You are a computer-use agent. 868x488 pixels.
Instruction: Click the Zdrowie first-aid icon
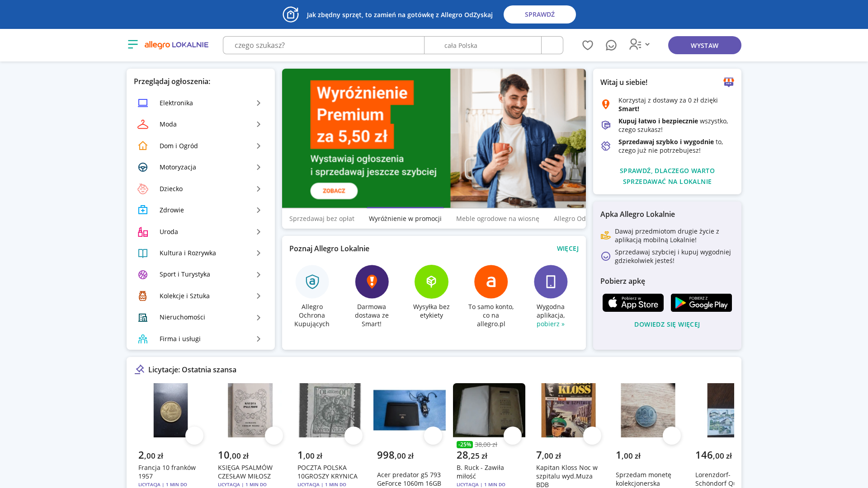coord(143,210)
